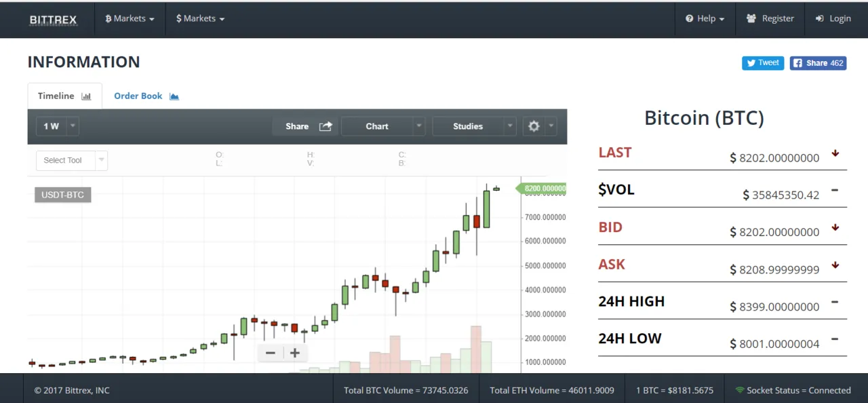
Task: Click the Help question mark icon
Action: 690,19
